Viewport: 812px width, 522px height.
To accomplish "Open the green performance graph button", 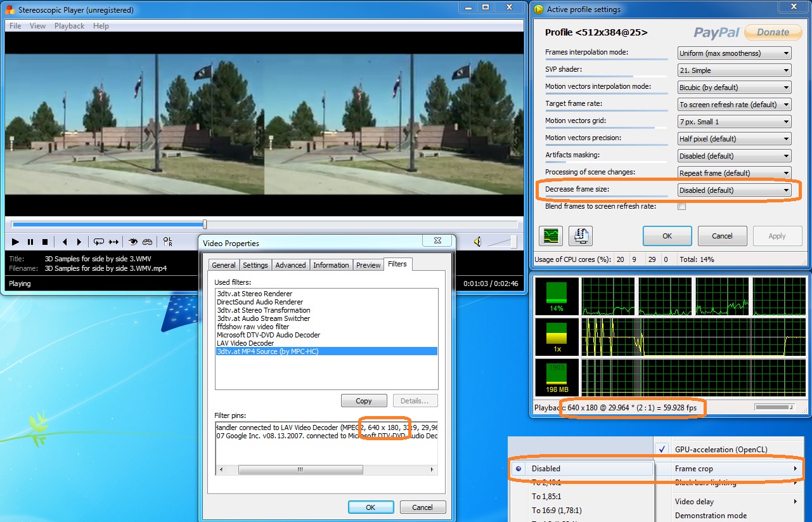I will click(550, 236).
